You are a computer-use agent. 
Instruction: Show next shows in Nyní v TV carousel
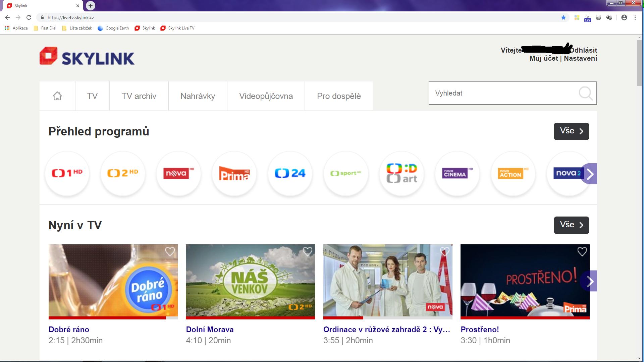pyautogui.click(x=590, y=281)
